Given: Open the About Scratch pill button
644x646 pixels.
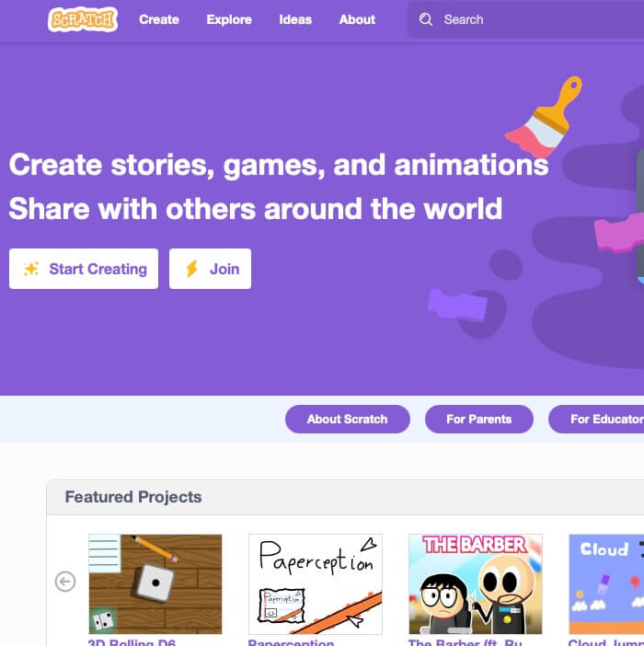Looking at the screenshot, I should pos(348,419).
